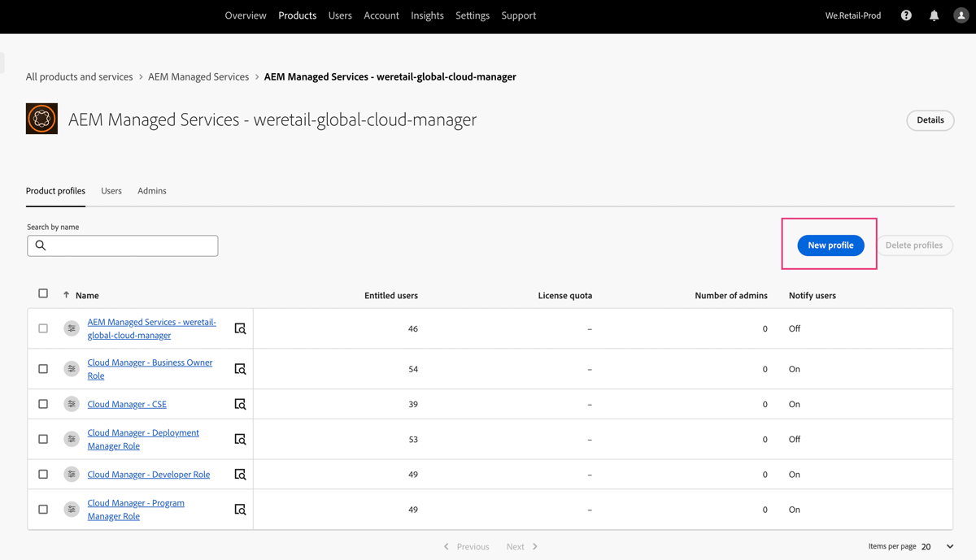Click the AEM Managed Services product logo

point(41,118)
